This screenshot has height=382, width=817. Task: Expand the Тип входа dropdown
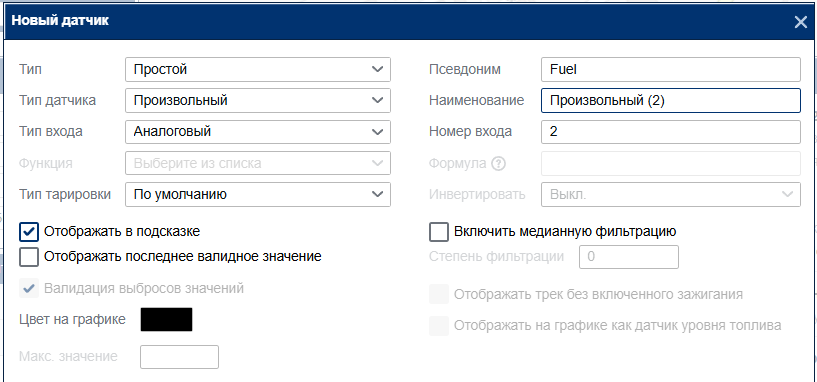coord(258,132)
